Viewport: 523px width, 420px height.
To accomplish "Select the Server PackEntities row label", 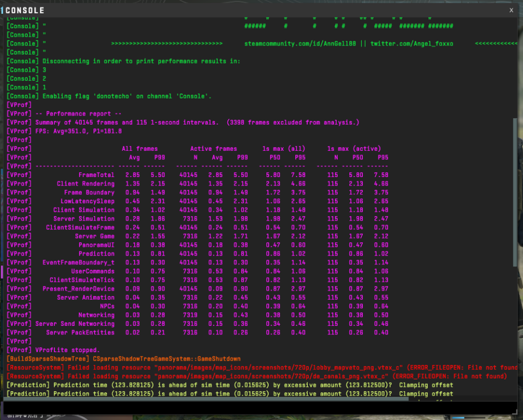I will [80, 332].
